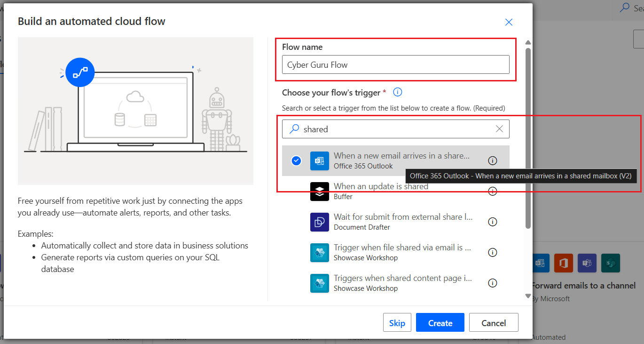Click the Buffer connector icon
Viewport: 644px width, 344px height.
tap(320, 192)
